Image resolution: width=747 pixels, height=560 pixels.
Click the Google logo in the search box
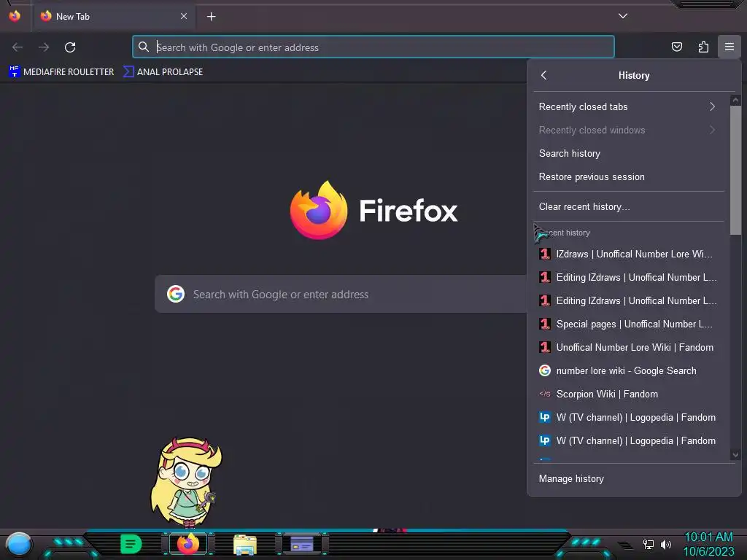175,294
